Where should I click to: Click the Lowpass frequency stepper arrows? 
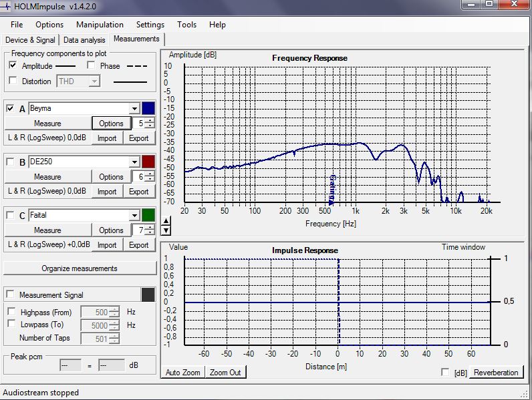coord(115,325)
